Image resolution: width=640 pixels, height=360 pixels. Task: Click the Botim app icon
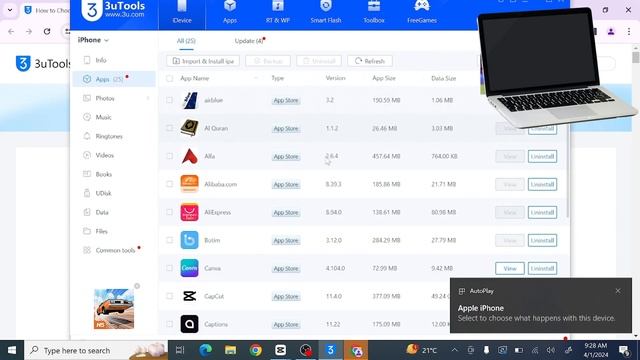189,240
